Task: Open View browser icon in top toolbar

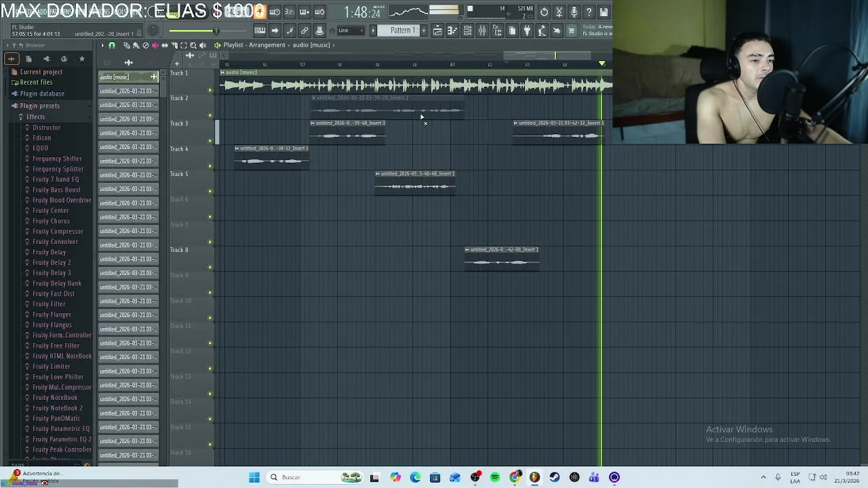Action: (497, 30)
